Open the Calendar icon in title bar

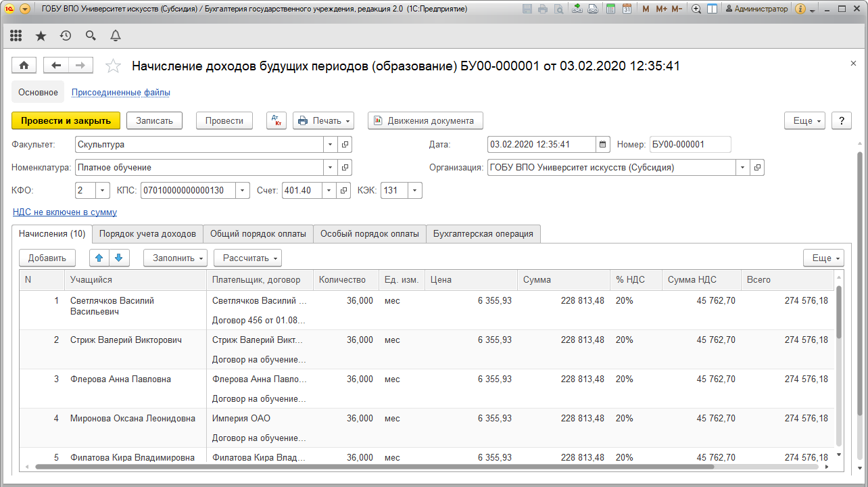click(627, 9)
